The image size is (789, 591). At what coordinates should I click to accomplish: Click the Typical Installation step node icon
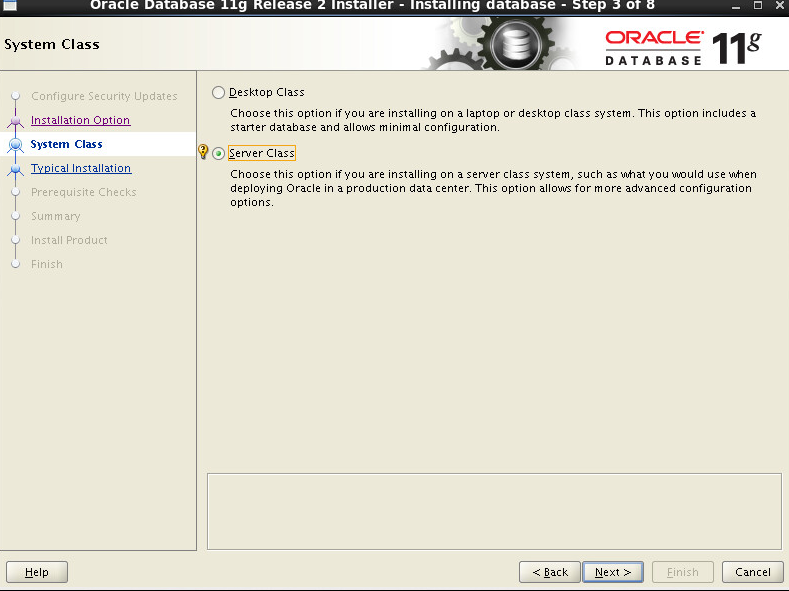pyautogui.click(x=16, y=169)
